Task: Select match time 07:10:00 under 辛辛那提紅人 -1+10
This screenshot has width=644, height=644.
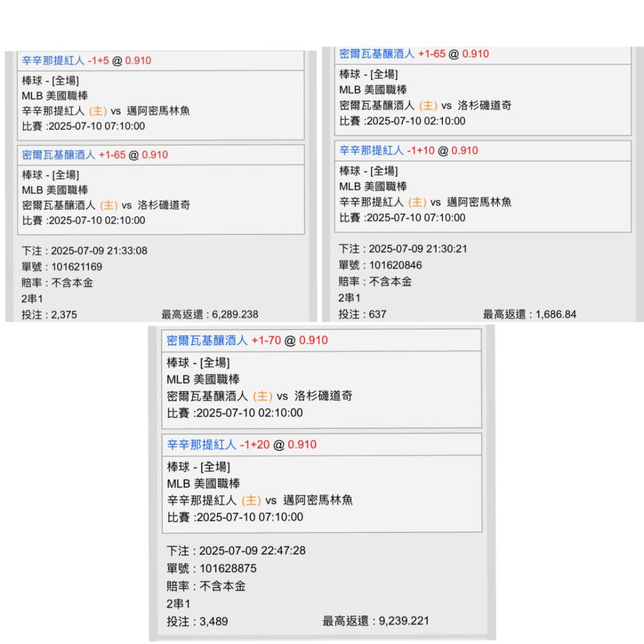Action: click(x=402, y=218)
